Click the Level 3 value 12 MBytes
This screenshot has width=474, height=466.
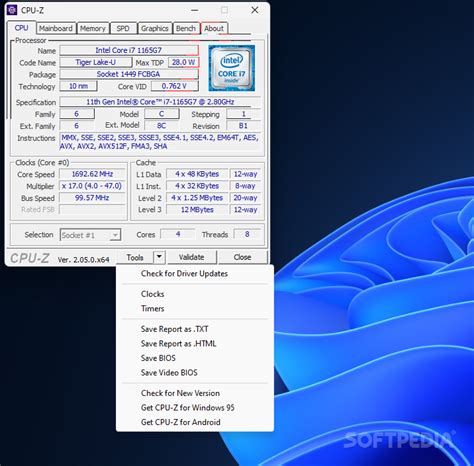pos(197,210)
